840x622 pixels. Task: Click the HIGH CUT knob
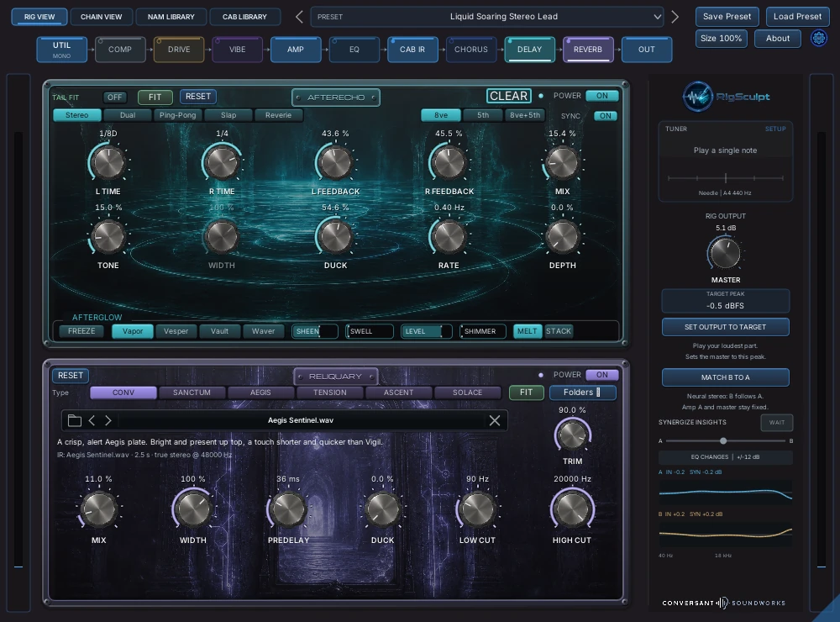pos(572,509)
